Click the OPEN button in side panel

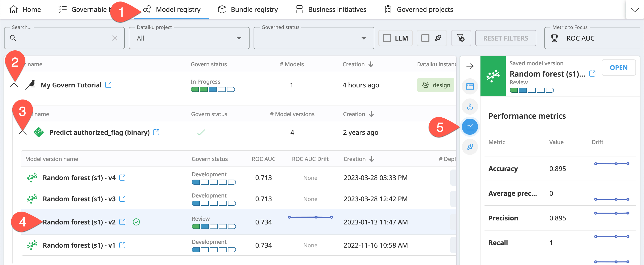coord(619,68)
